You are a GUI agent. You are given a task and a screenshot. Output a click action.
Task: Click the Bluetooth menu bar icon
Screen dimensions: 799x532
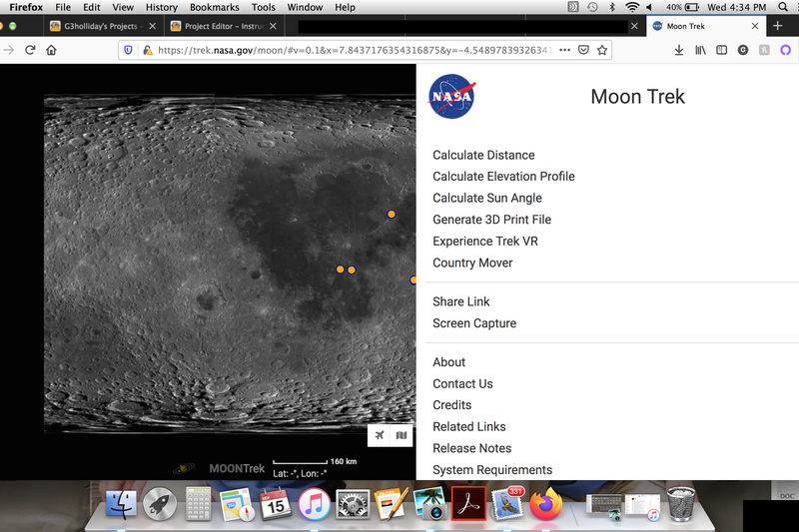pyautogui.click(x=612, y=7)
